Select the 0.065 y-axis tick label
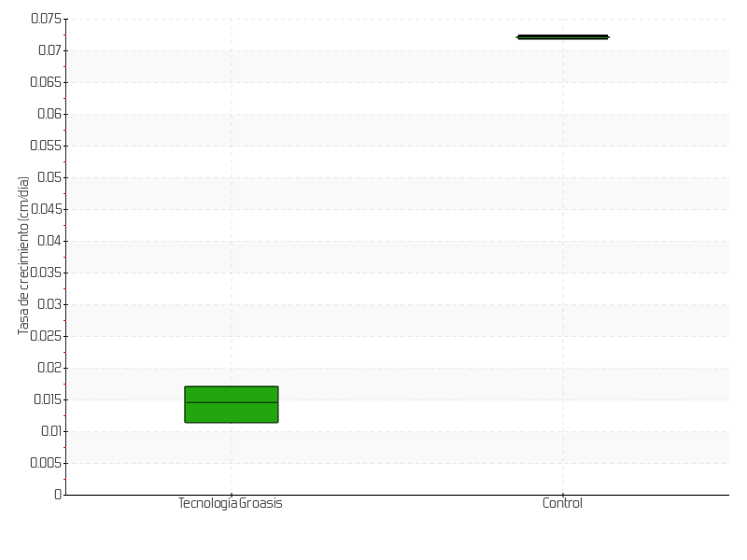The width and height of the screenshot is (747, 560). (x=46, y=82)
